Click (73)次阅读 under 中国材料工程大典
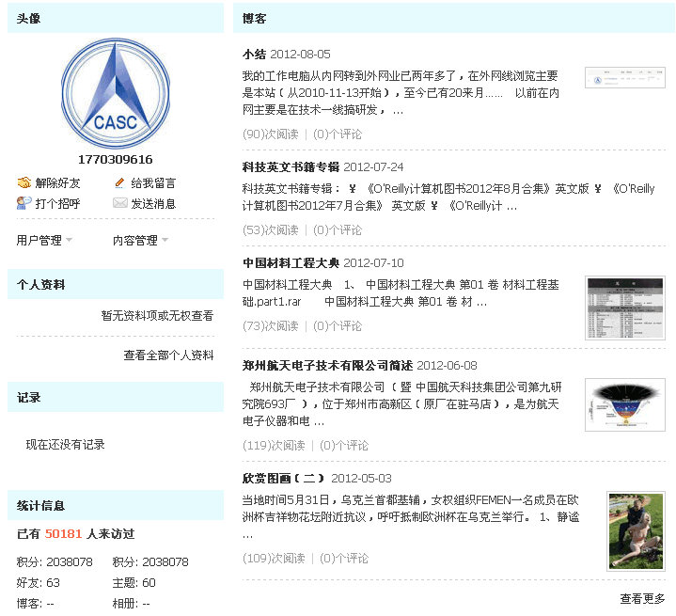This screenshot has width=676, height=616. point(271,325)
